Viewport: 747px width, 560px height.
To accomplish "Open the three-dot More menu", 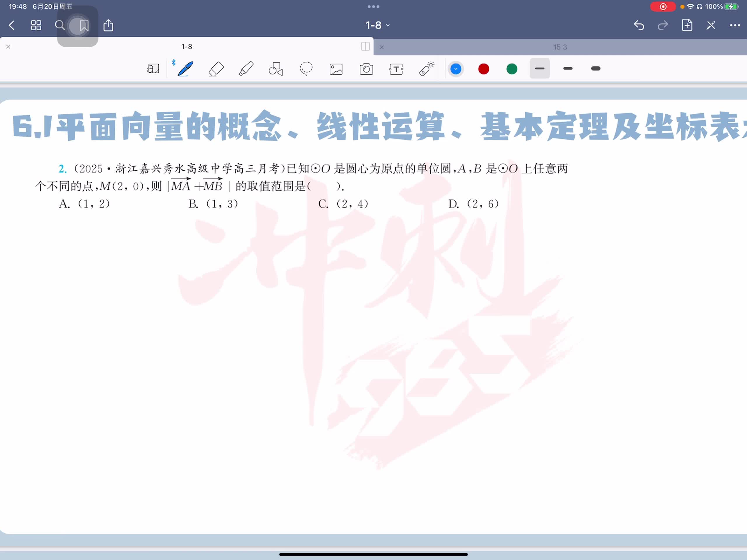I will [x=734, y=25].
